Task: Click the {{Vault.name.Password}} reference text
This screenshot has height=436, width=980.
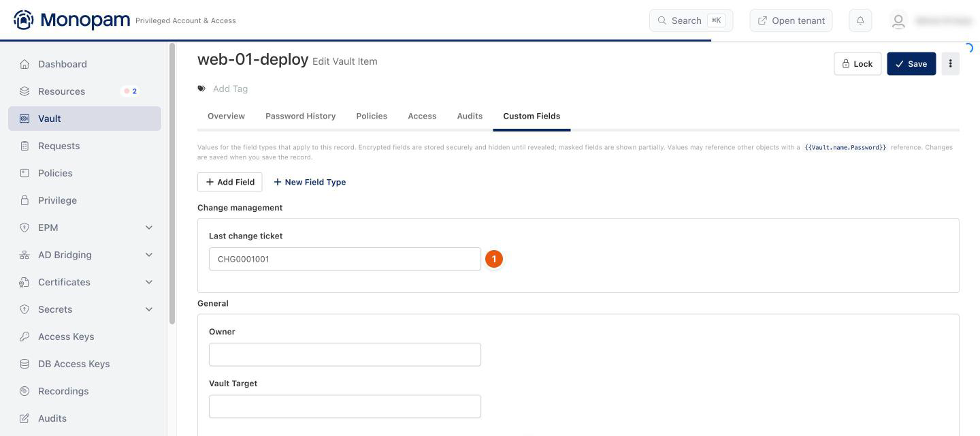Action: pos(845,147)
